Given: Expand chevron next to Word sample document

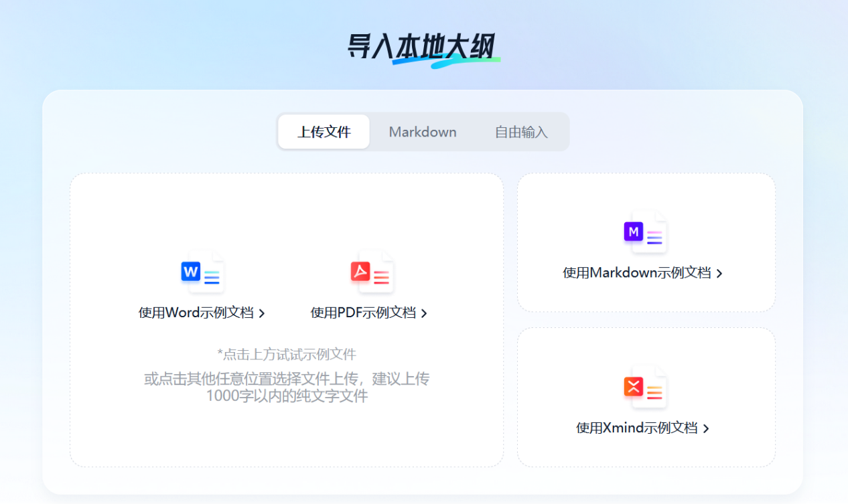Looking at the screenshot, I should [263, 313].
